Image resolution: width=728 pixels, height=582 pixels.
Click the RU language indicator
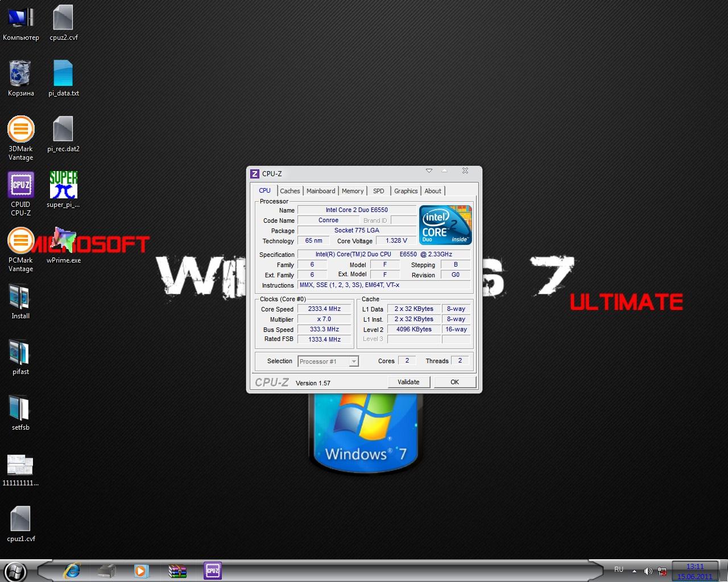click(x=619, y=569)
